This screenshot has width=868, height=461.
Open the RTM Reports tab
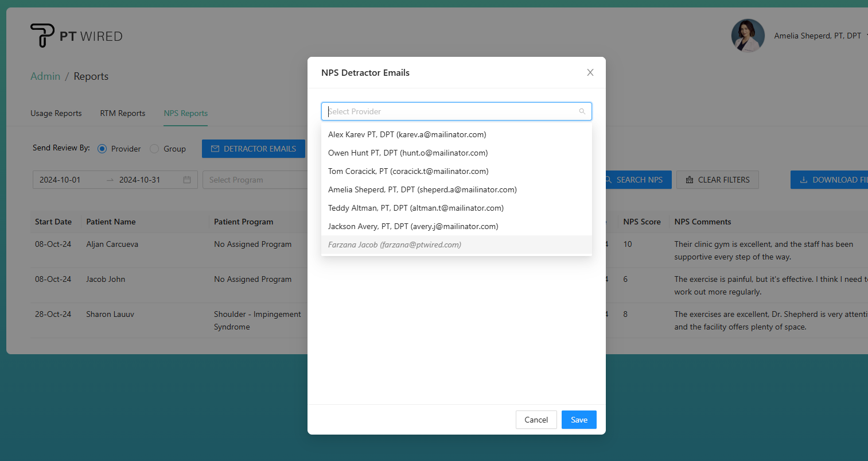[123, 113]
